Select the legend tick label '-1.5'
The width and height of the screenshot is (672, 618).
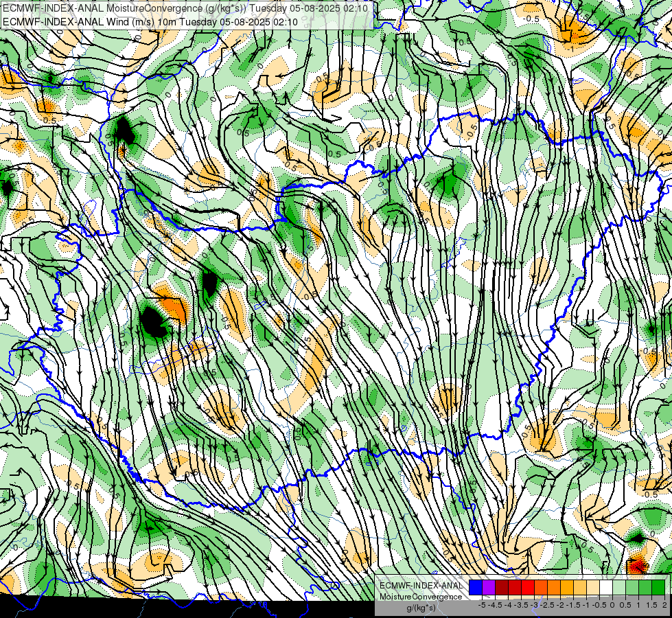[x=573, y=605]
